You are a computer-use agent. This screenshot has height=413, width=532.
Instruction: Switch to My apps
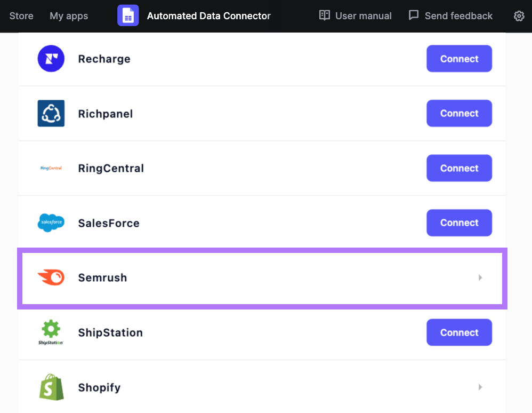pos(68,16)
